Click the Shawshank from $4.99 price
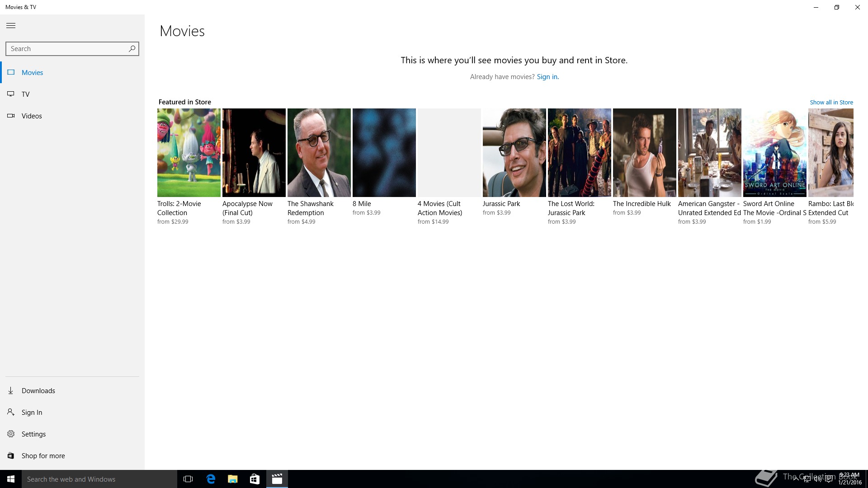The image size is (868, 488). [x=302, y=222]
